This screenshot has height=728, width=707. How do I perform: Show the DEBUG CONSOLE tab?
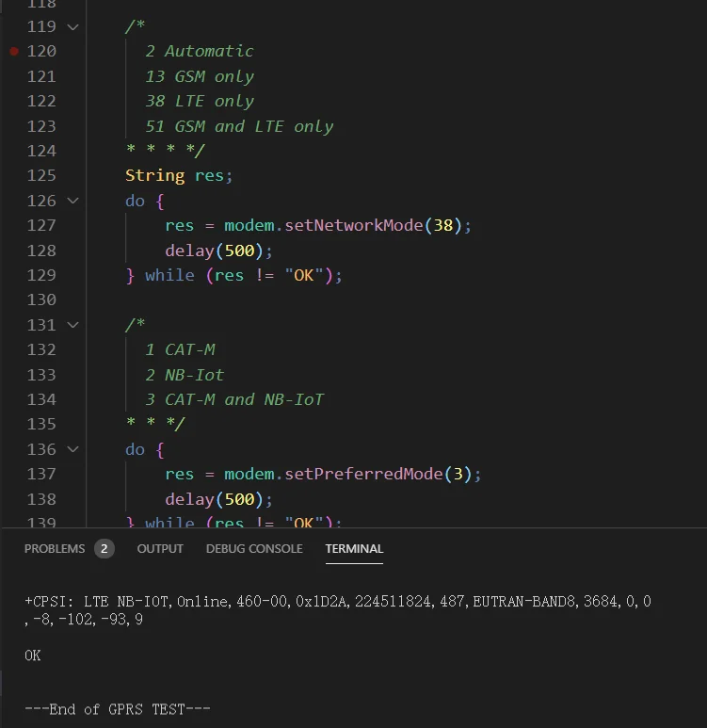tap(254, 549)
